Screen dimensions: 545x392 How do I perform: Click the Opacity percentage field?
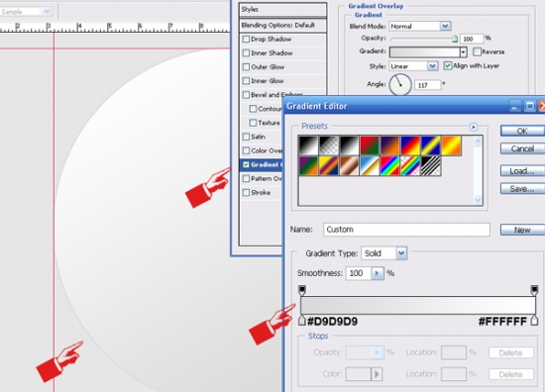(x=472, y=39)
